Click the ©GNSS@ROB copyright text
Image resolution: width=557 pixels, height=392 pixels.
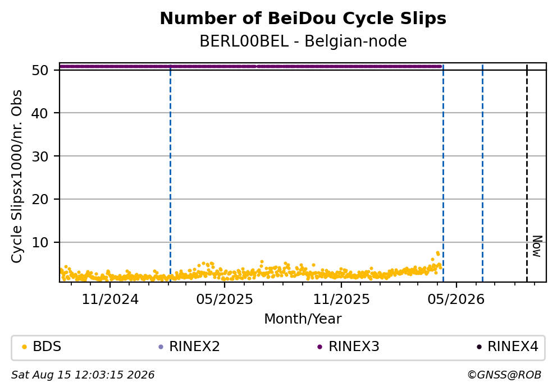[x=504, y=375]
